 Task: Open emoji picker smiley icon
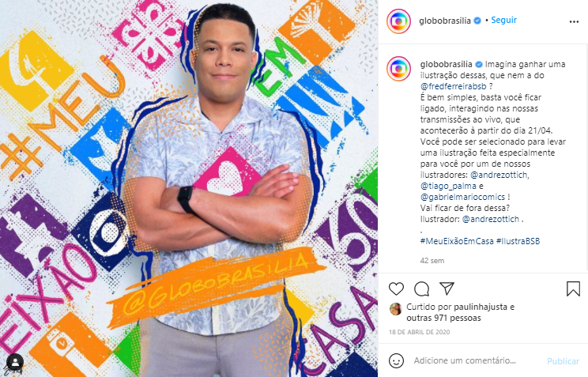396,361
